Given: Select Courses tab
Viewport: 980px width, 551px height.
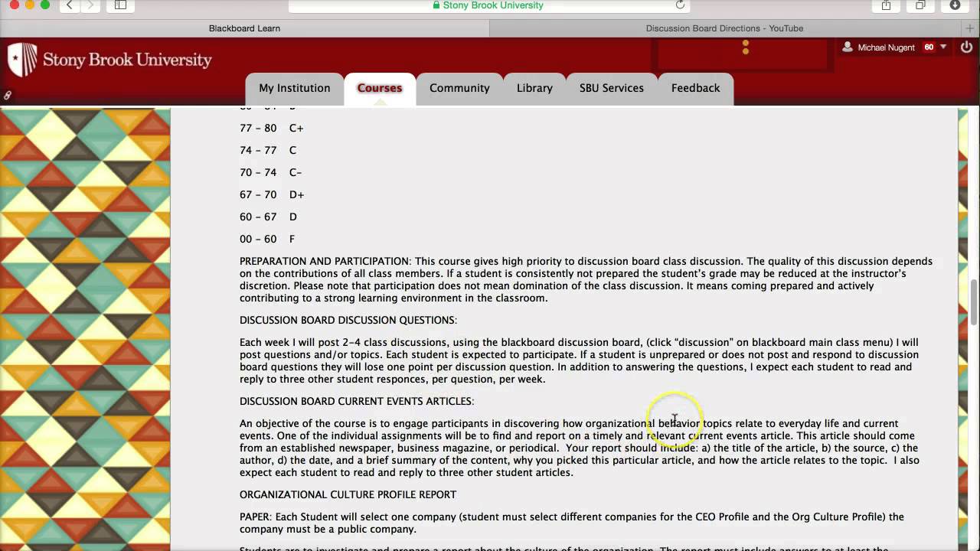Looking at the screenshot, I should coord(380,88).
